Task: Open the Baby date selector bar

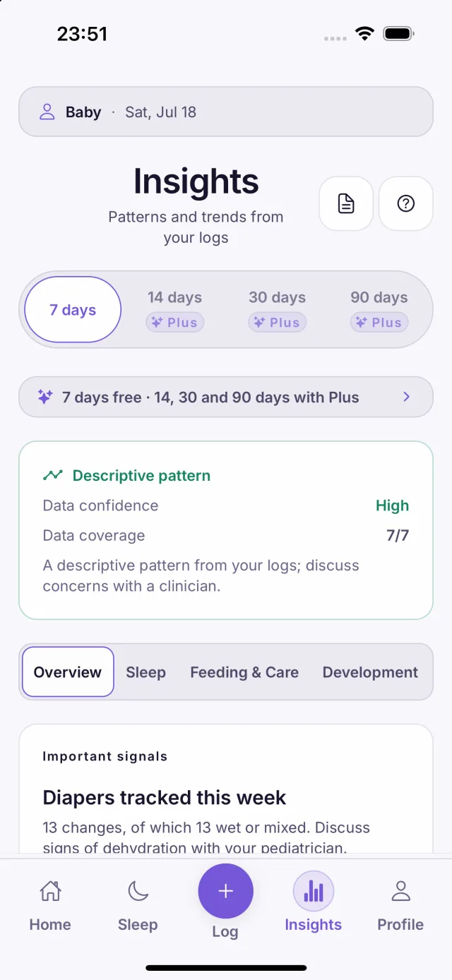Action: 226,112
